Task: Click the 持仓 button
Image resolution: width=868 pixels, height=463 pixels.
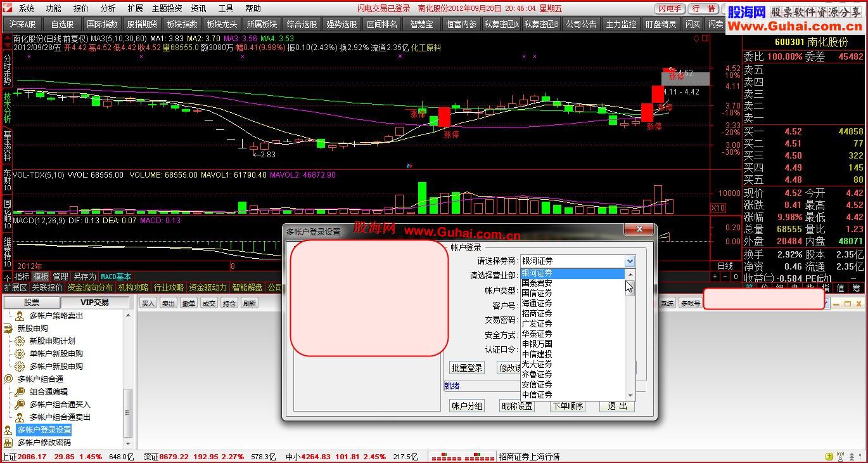Action: click(229, 303)
